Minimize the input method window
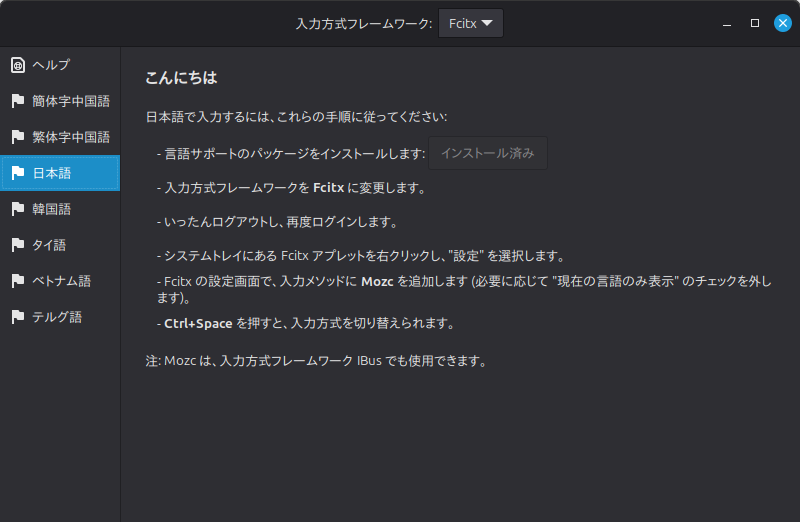This screenshot has width=800, height=522. [x=727, y=23]
